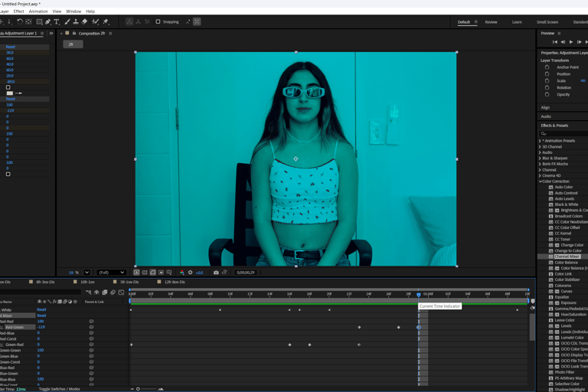Expand the Cinema 4D effects category
Screen dimensions: 588x392
coord(540,175)
